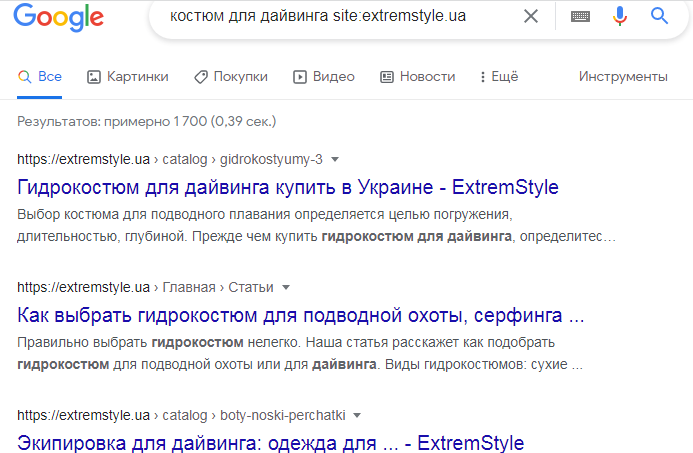Image resolution: width=693 pixels, height=453 pixels.
Task: Click URL breadcrumb ending in boty-noski-perchatki
Action: (x=181, y=416)
